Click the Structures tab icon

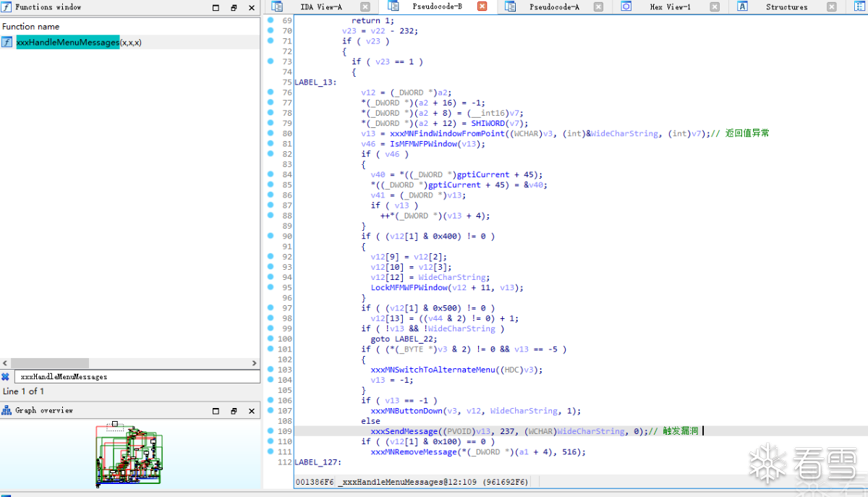pos(743,7)
